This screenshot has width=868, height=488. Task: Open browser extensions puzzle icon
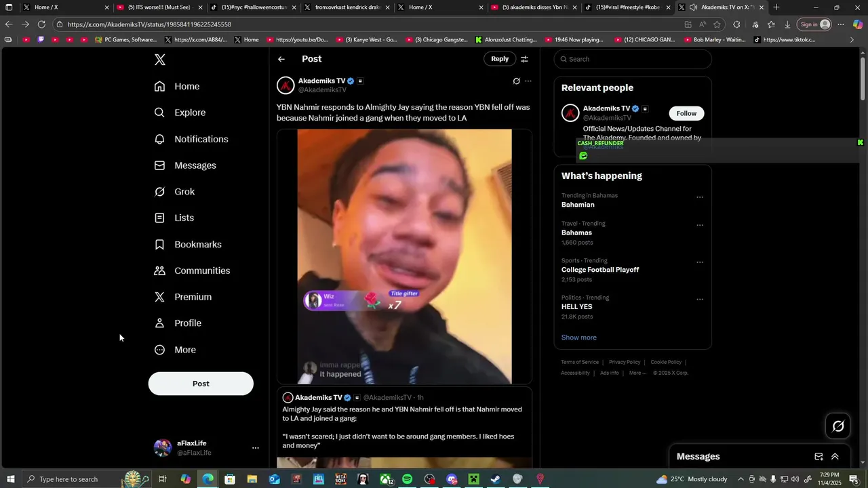pyautogui.click(x=737, y=24)
